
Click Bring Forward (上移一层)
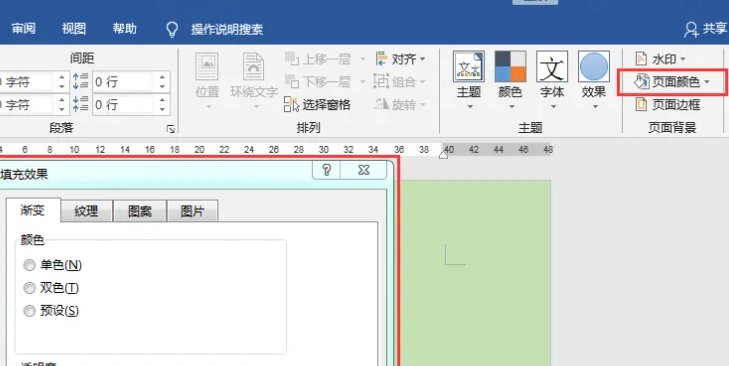coord(318,59)
